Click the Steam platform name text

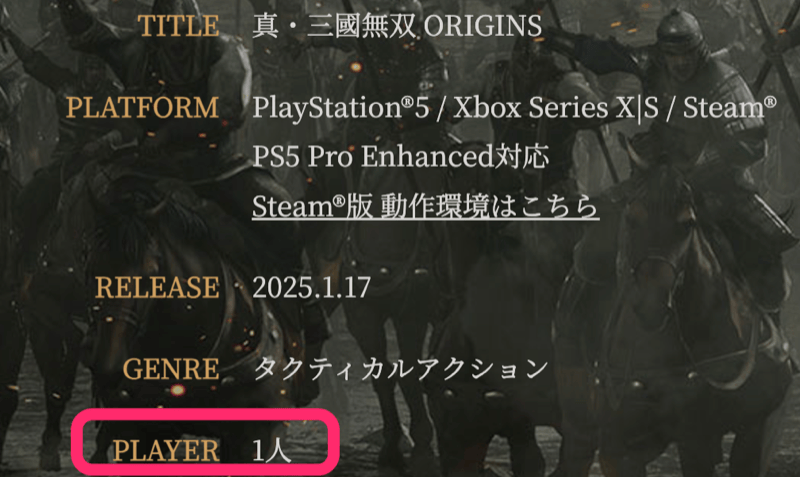730,108
